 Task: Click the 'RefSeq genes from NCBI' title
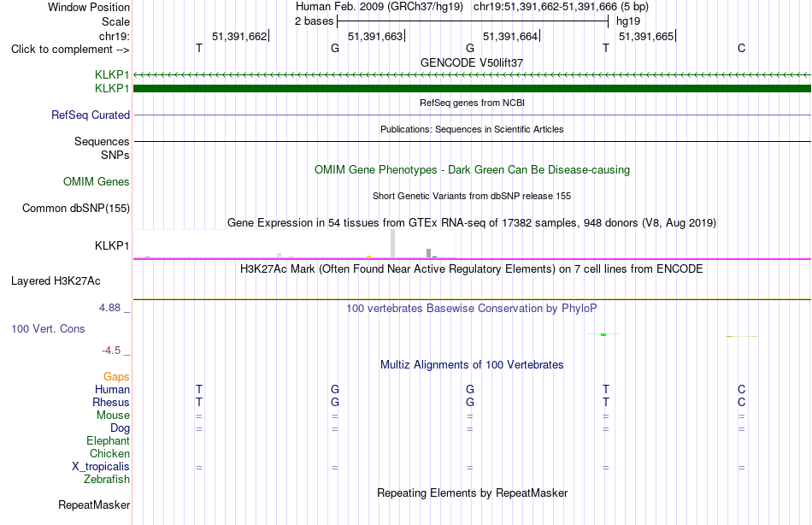click(x=472, y=103)
